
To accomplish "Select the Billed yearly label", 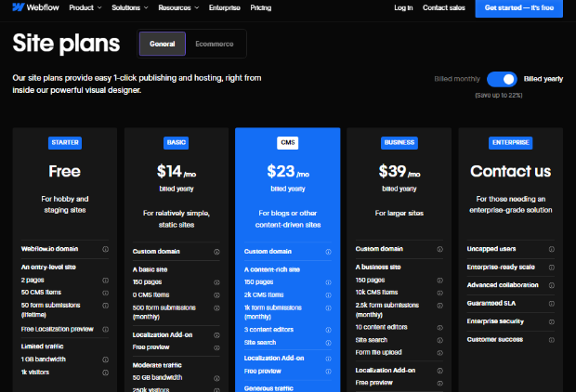I will click(x=543, y=79).
